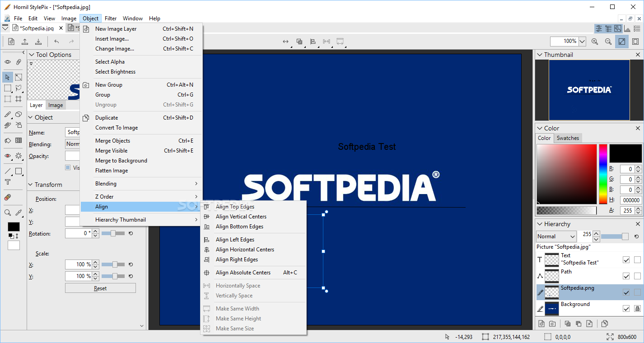The width and height of the screenshot is (644, 343).
Task: Close the Hierarchy panel
Action: pos(638,224)
